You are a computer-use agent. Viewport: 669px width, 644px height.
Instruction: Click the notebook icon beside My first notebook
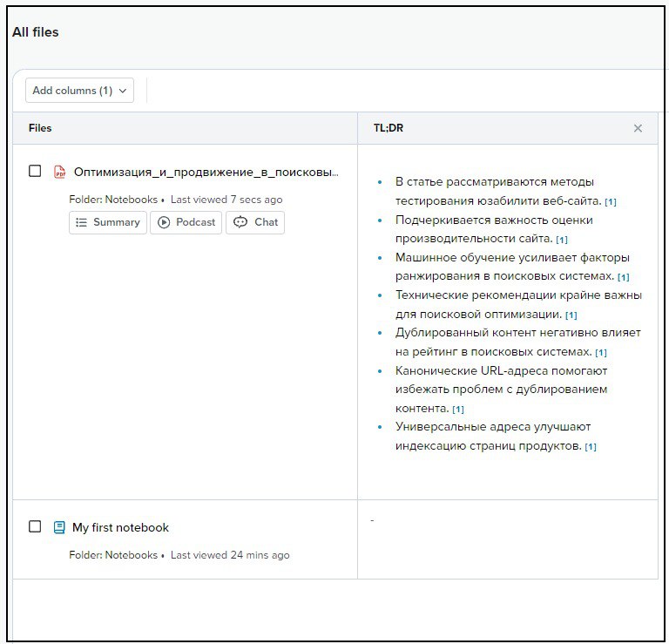tap(59, 527)
